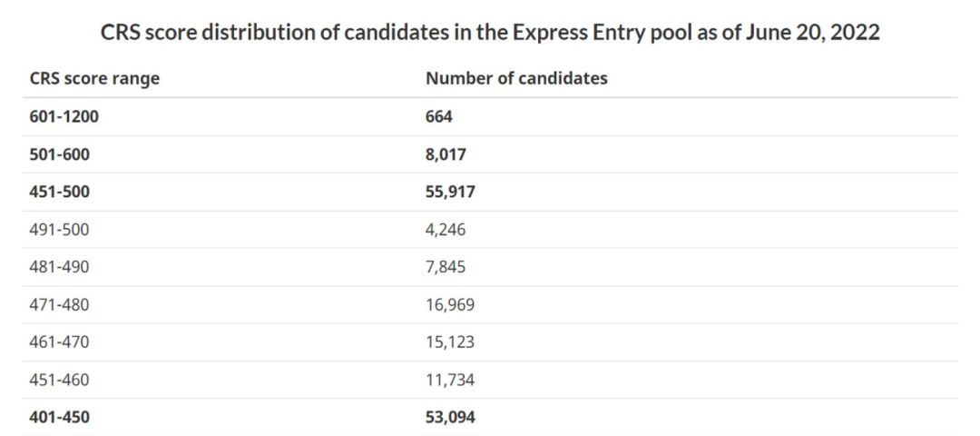Click the 15,123 candidates value
Viewport: 980px width, 436px height.
click(x=450, y=342)
